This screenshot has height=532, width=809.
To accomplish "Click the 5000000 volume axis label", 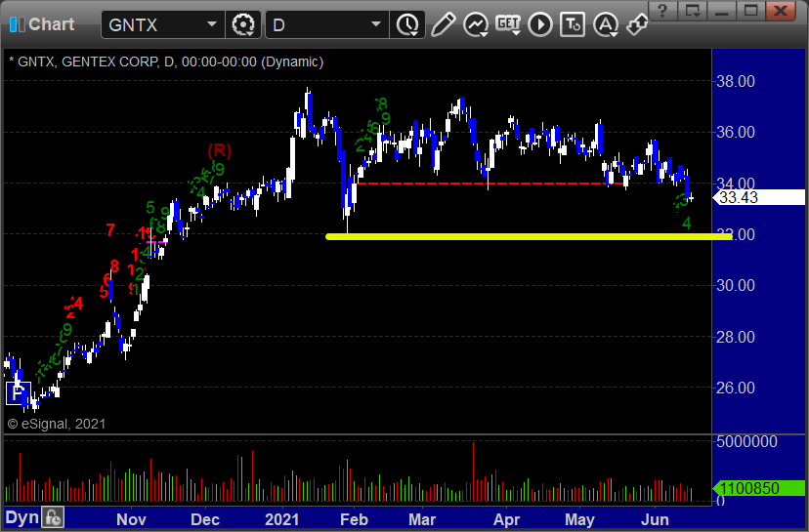I will pyautogui.click(x=746, y=442).
